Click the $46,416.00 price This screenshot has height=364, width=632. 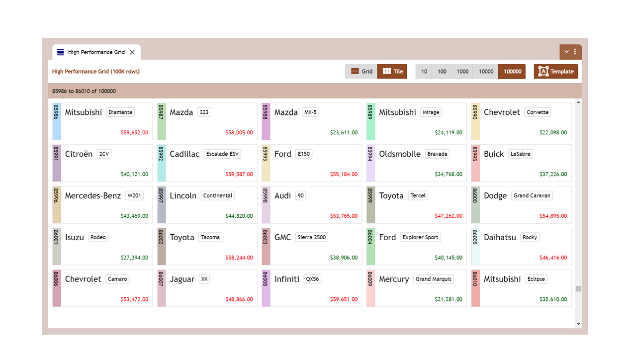point(553,258)
